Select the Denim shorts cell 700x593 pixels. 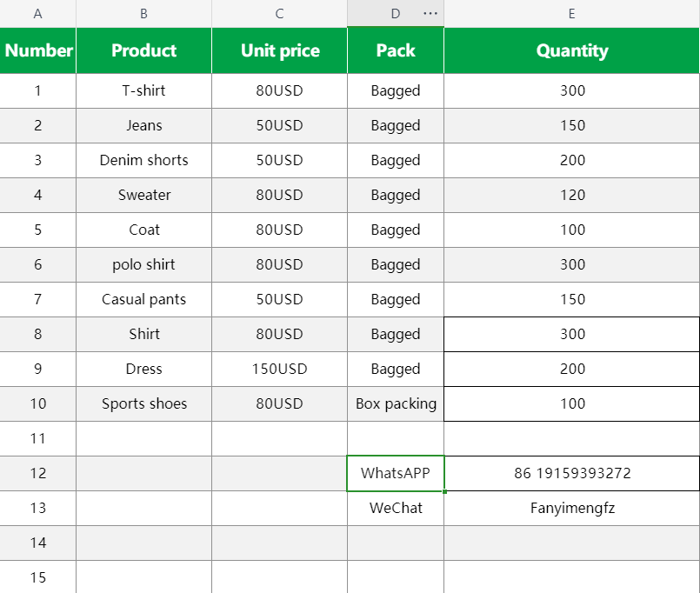coord(143,160)
